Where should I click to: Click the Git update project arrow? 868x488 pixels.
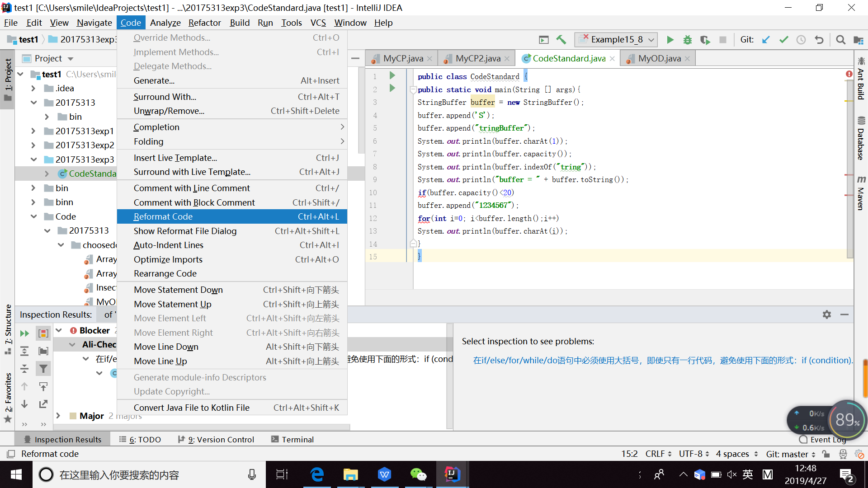[x=766, y=40]
